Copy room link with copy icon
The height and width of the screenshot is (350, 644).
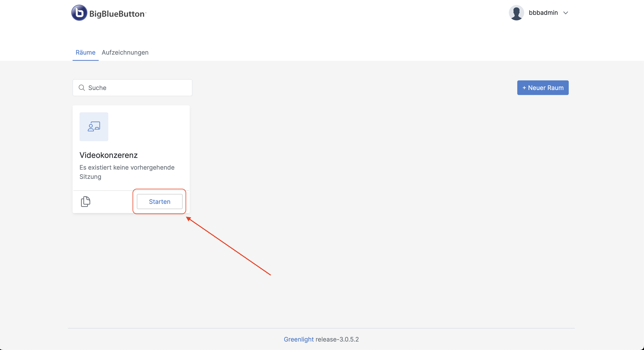(x=85, y=202)
